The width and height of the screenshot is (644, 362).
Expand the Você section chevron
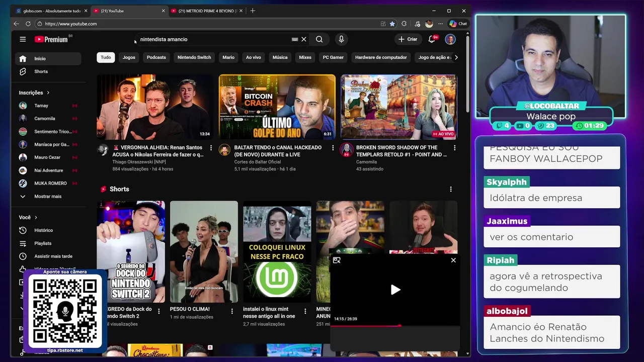[x=36, y=218]
